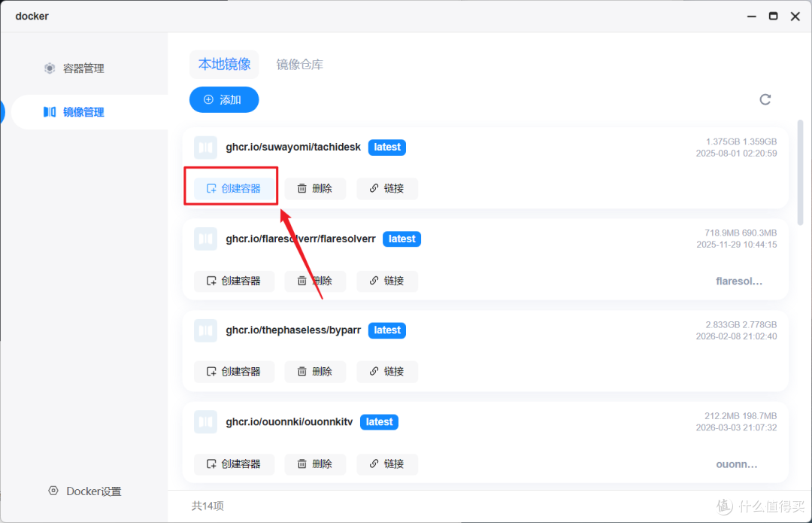
Task: Select the ghcr.io/ouonnki/ouonnkitv image name
Action: (289, 422)
